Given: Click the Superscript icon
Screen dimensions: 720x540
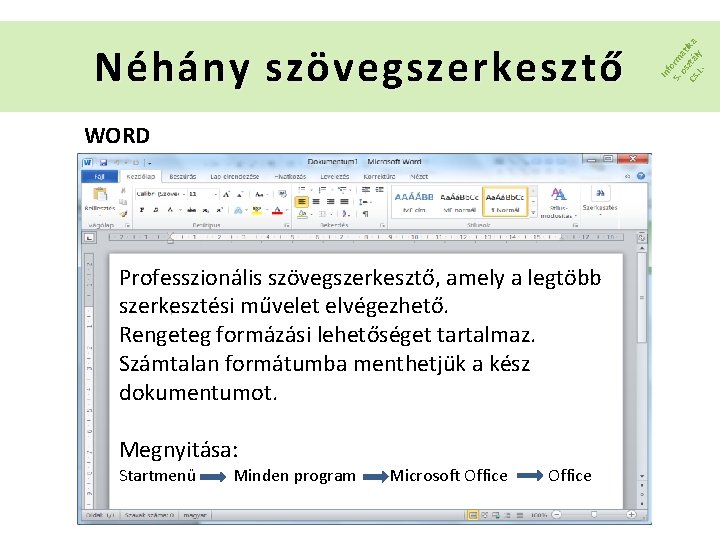Looking at the screenshot, I should (x=219, y=210).
